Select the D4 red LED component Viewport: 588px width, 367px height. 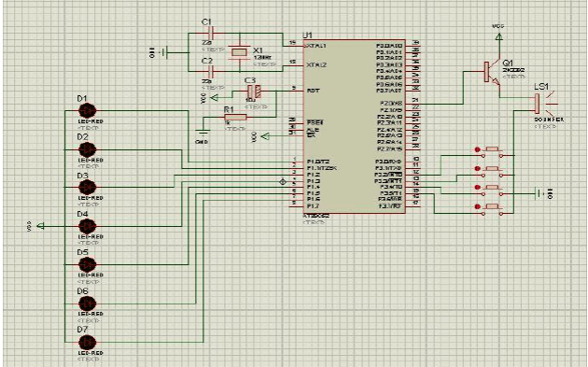(88, 226)
